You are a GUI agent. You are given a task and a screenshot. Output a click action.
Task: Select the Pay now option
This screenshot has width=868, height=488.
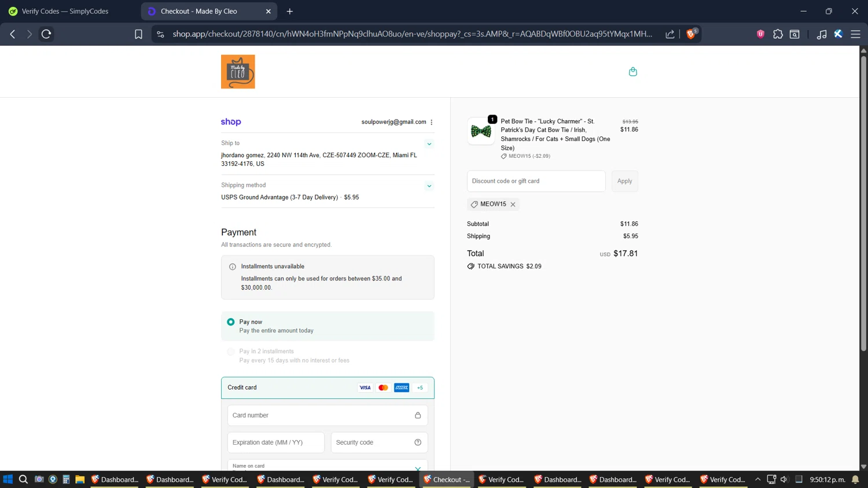(231, 322)
